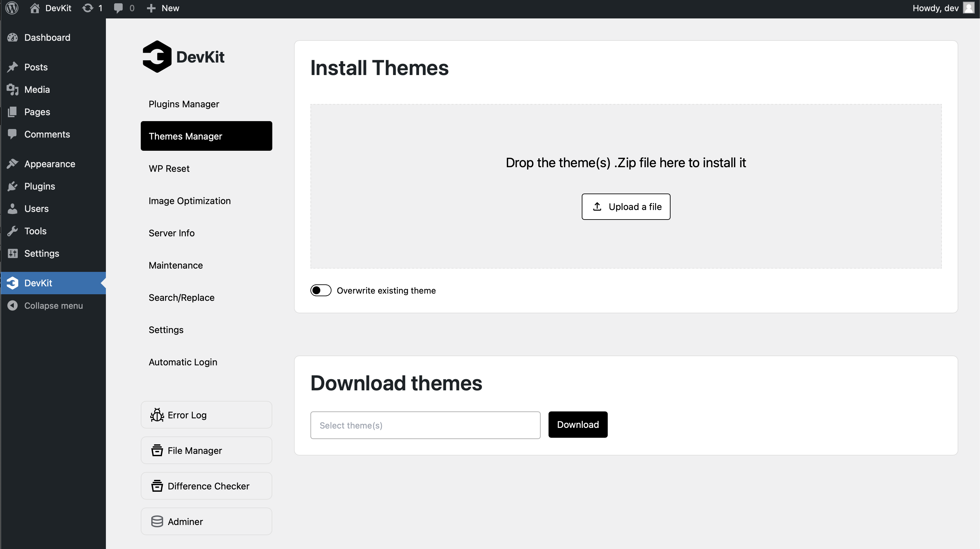980x549 pixels.
Task: Click the Adminer database icon
Action: pos(157,522)
